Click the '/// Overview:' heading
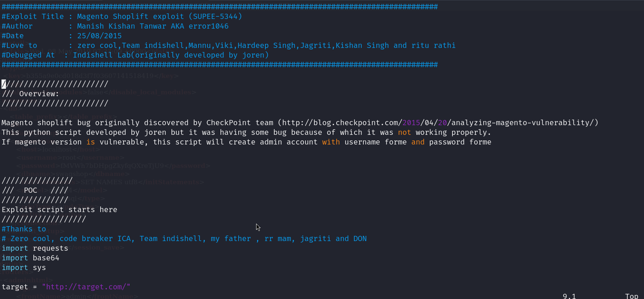This screenshot has height=299, width=644. pos(30,94)
